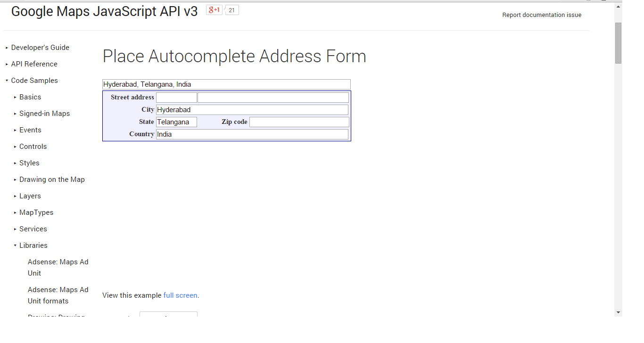Click the page's vertical scrollbar thumb
Image resolution: width=644 pixels, height=343 pixels.
[618, 43]
